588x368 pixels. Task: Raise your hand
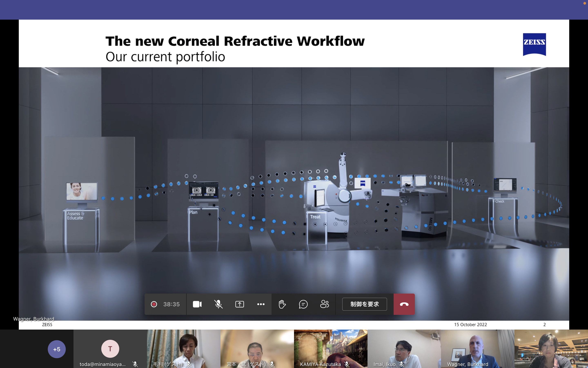282,304
